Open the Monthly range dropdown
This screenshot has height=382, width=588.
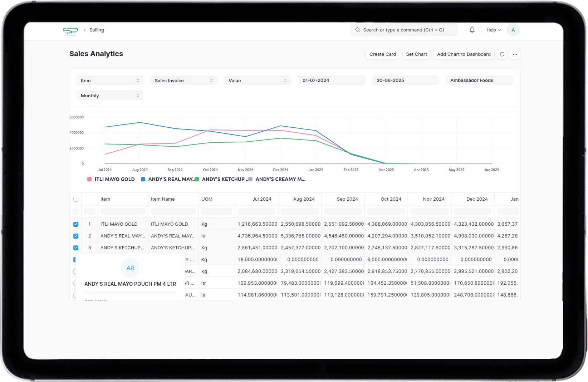click(110, 95)
